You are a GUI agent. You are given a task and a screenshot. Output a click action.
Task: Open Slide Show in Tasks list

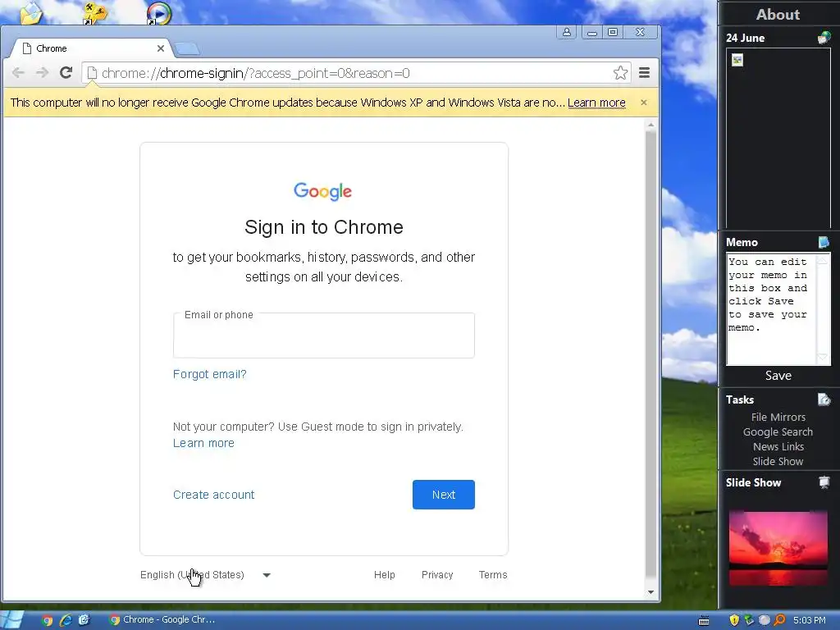[778, 461]
